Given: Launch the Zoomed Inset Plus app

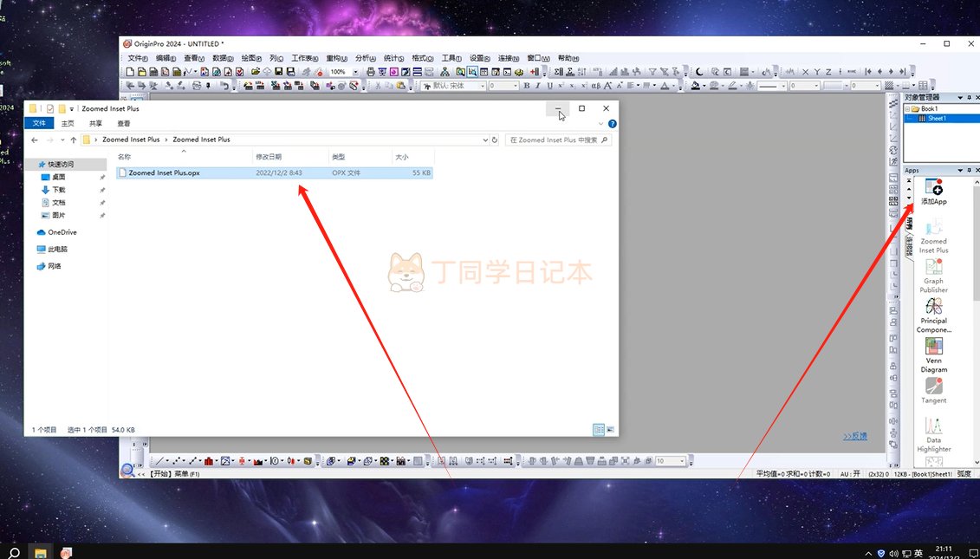Looking at the screenshot, I should click(x=934, y=237).
